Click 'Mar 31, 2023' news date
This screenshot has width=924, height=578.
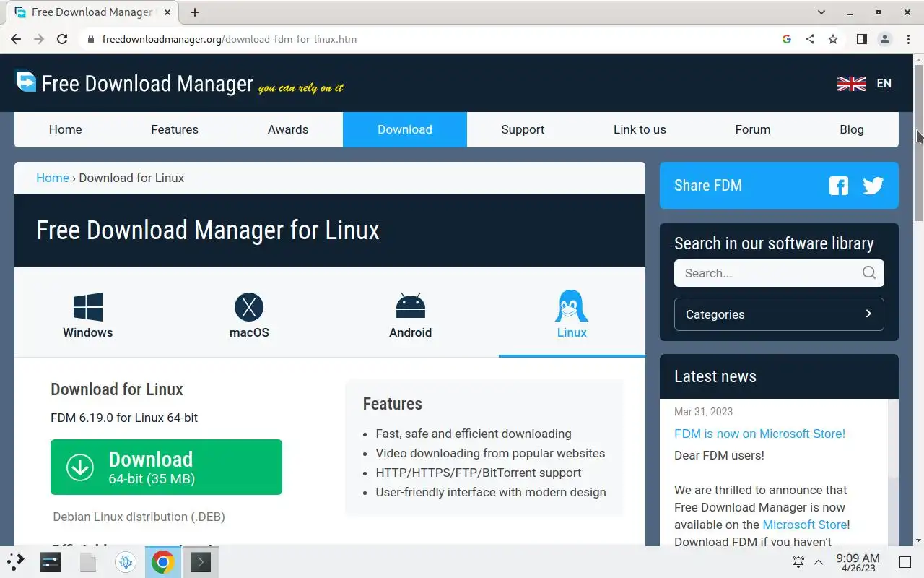point(703,412)
